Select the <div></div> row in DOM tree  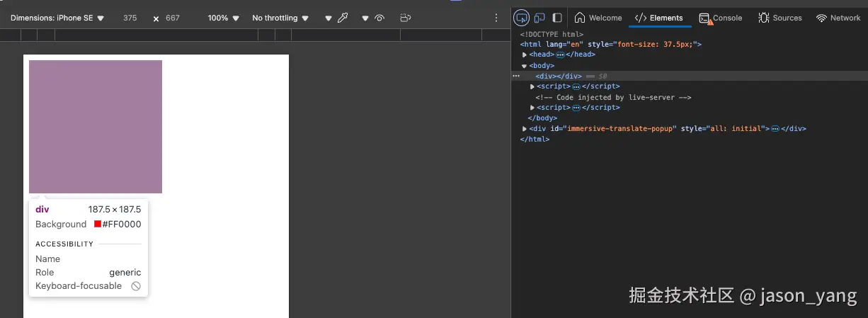690,76
